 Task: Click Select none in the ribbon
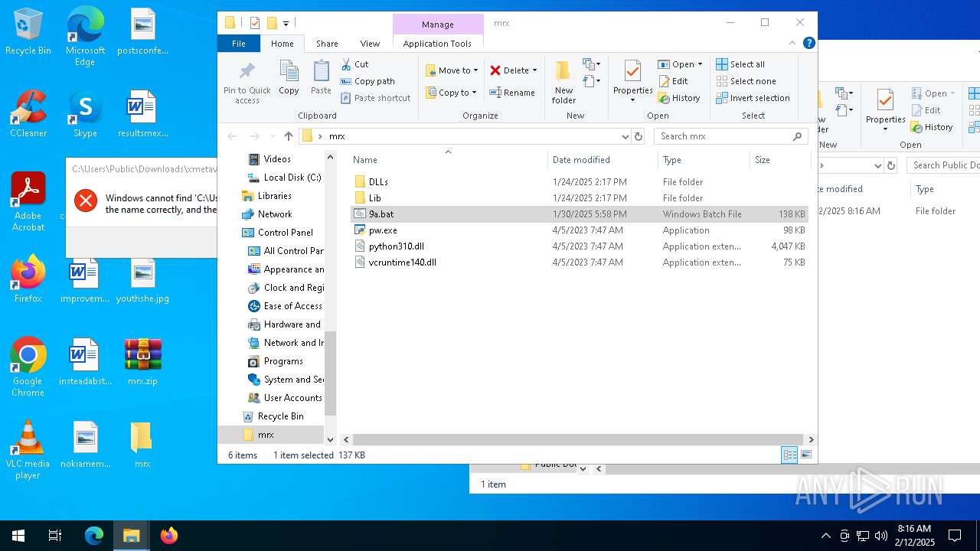746,81
